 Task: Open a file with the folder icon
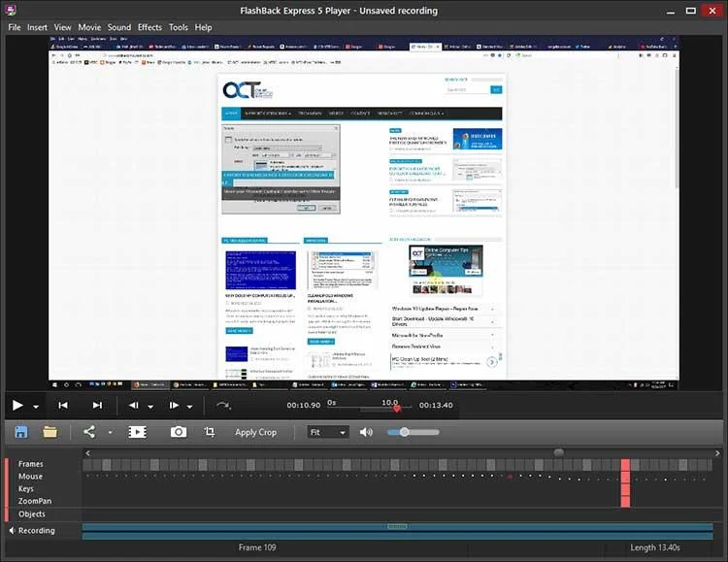pos(50,432)
